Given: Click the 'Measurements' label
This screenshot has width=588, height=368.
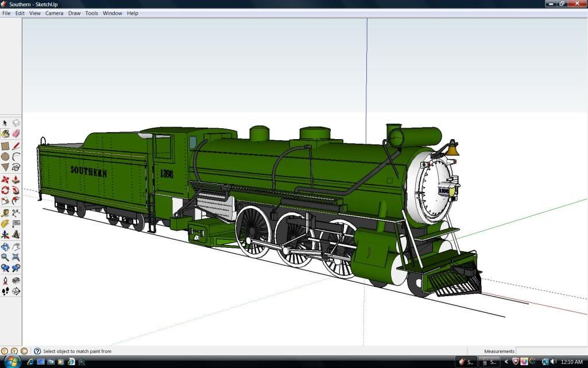Looking at the screenshot, I should click(x=499, y=351).
